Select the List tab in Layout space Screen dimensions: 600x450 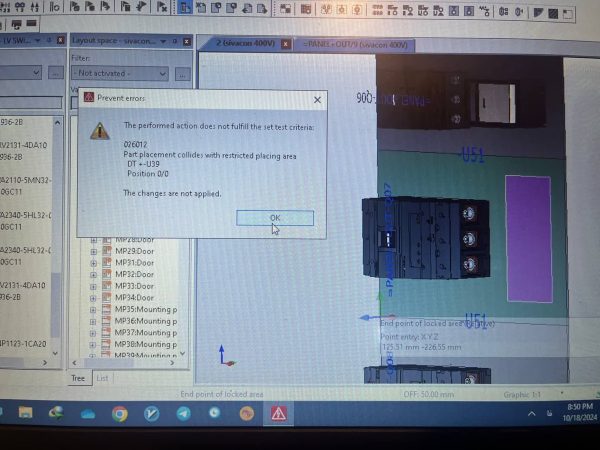click(x=102, y=378)
